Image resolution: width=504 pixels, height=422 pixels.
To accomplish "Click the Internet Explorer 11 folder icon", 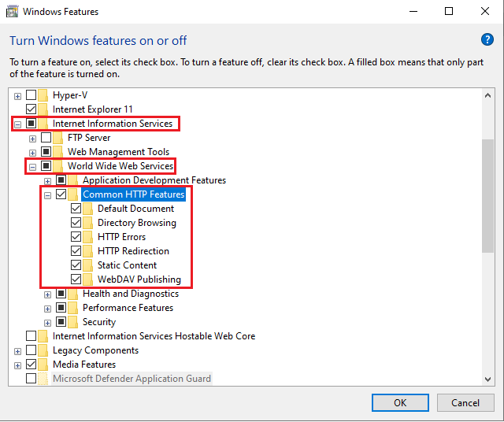I will (43, 109).
